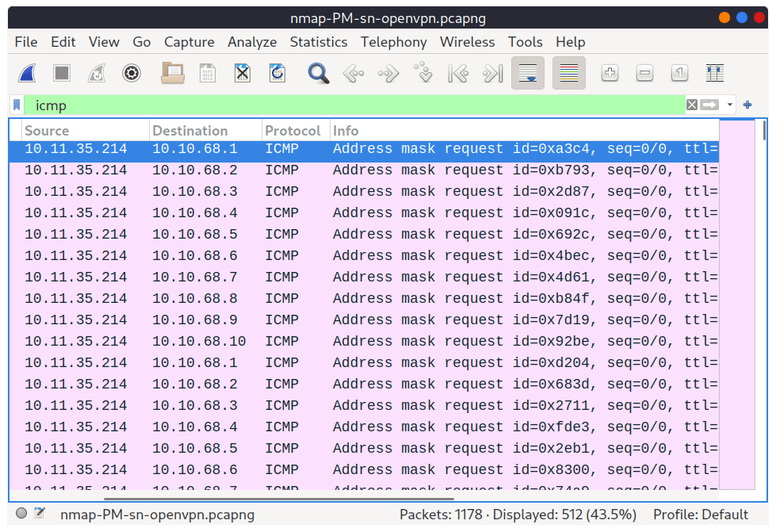
Task: Open the Telephony menu
Action: tap(393, 42)
